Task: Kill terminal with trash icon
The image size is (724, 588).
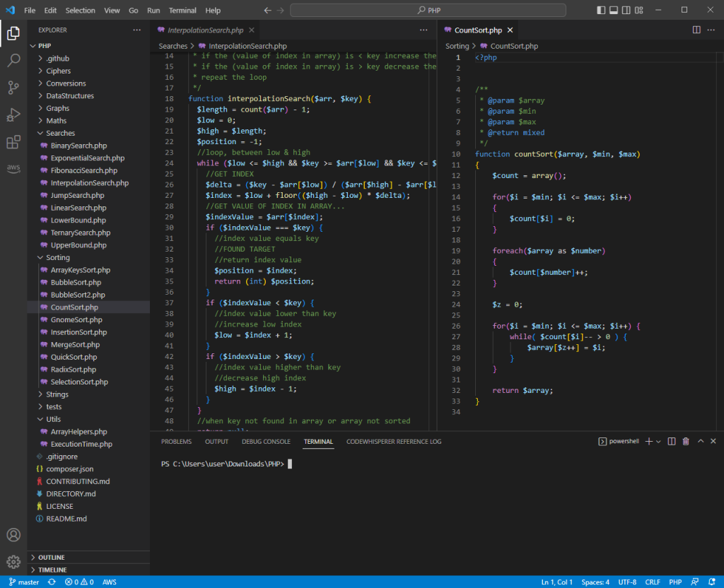Action: (x=686, y=441)
